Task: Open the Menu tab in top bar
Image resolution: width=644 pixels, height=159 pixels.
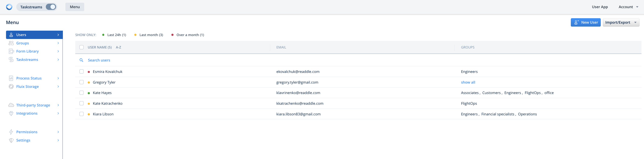Action: click(x=75, y=7)
